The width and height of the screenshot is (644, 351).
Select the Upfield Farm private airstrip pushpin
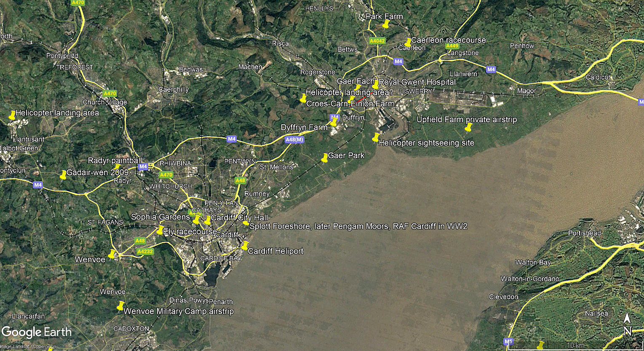(x=468, y=128)
